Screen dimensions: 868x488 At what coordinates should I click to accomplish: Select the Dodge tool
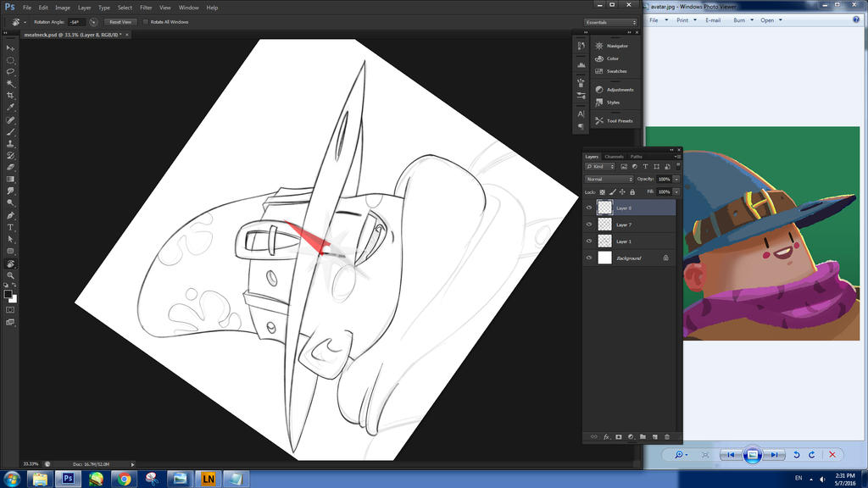coord(10,202)
